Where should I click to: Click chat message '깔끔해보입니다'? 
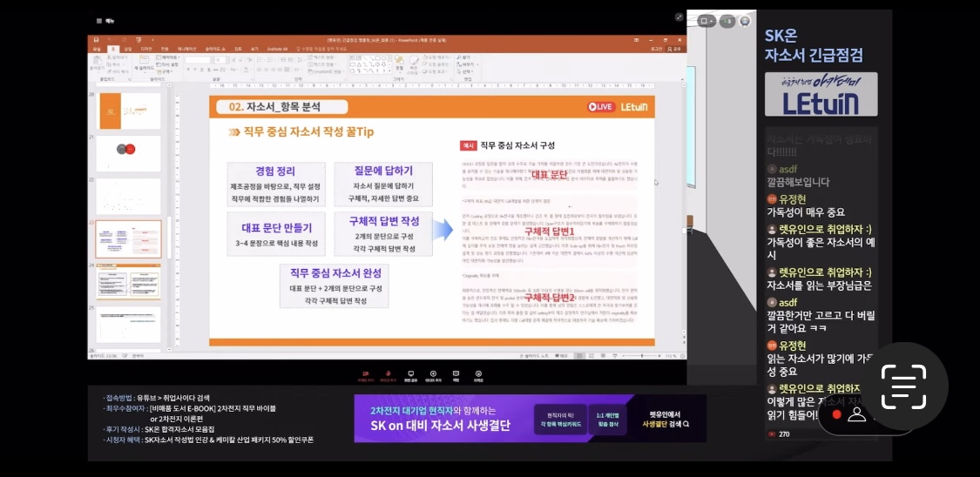click(x=797, y=182)
